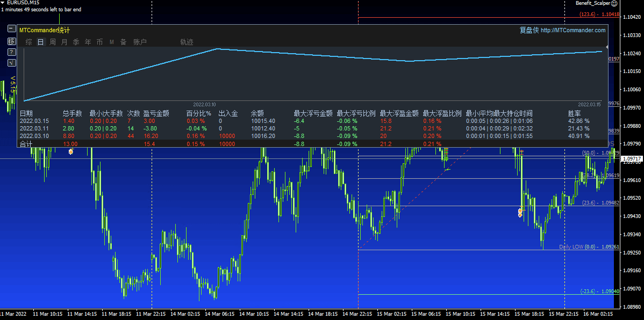Viewport: 644px width, 320px height.
Task: Click the square-root check icon on sidebar
Action: (x=11, y=62)
